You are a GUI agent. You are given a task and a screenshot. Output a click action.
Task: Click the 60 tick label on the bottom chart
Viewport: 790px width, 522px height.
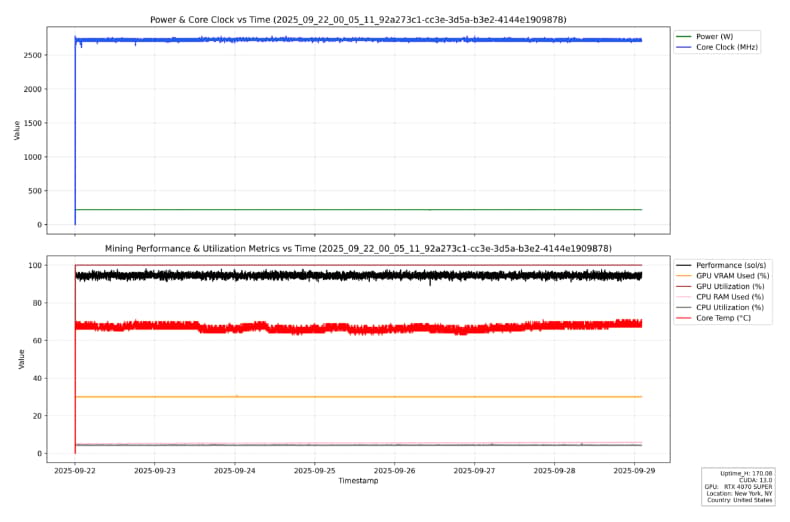click(x=37, y=341)
